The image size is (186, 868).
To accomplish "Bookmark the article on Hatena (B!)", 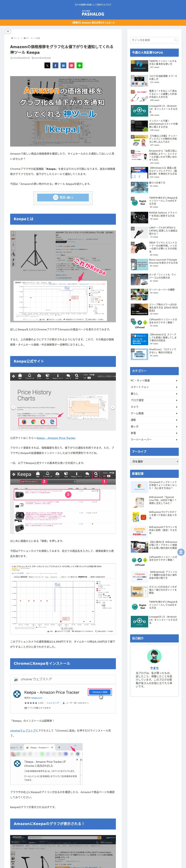I will [x=63, y=66].
